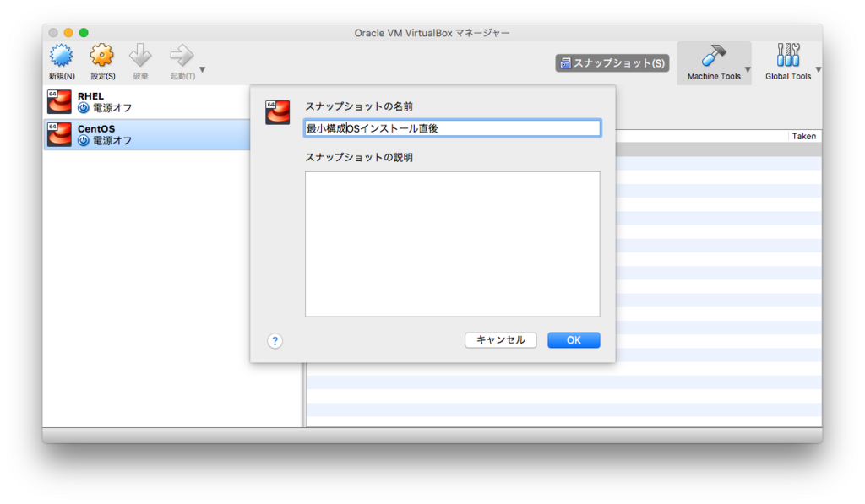Click the スナップショットの名前 label

(x=359, y=106)
